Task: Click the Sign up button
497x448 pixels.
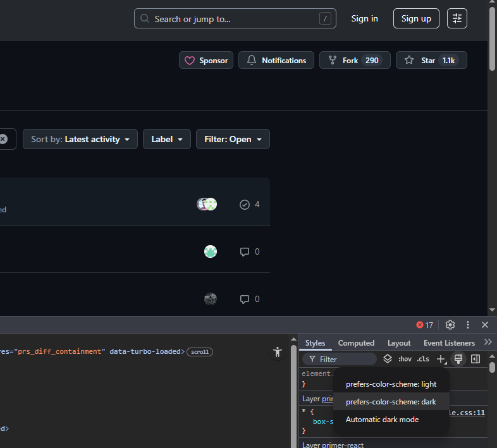Action: pos(416,19)
